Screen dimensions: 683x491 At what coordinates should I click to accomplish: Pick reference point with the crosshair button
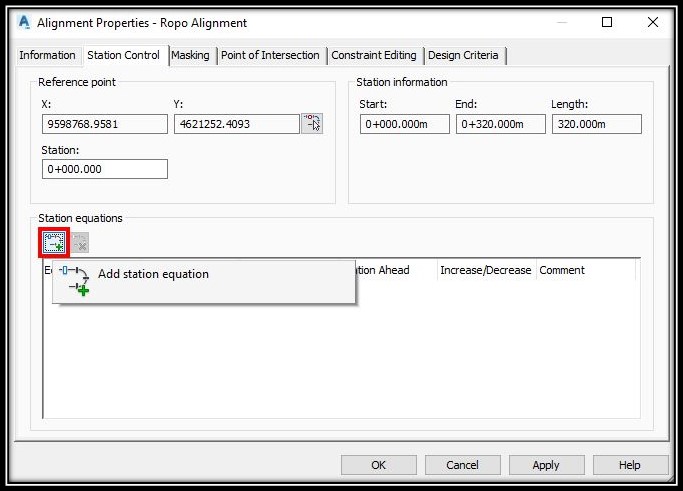coord(312,124)
